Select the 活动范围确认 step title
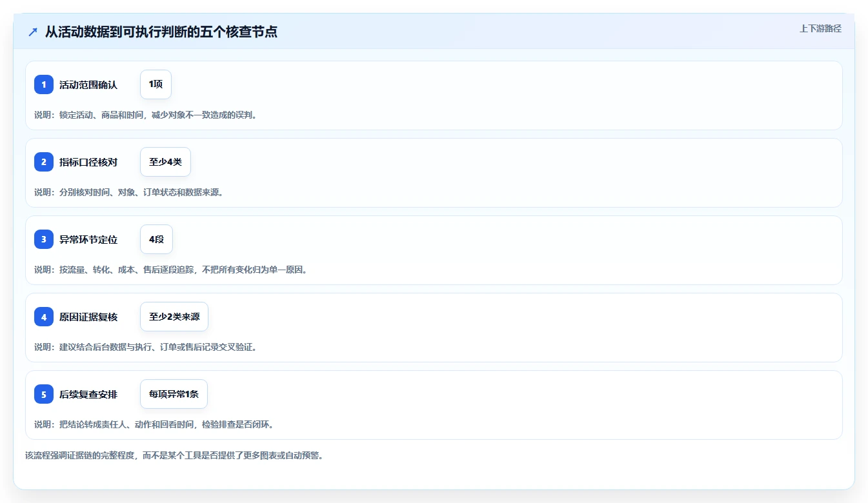Image resolution: width=868 pixels, height=503 pixels. point(88,84)
